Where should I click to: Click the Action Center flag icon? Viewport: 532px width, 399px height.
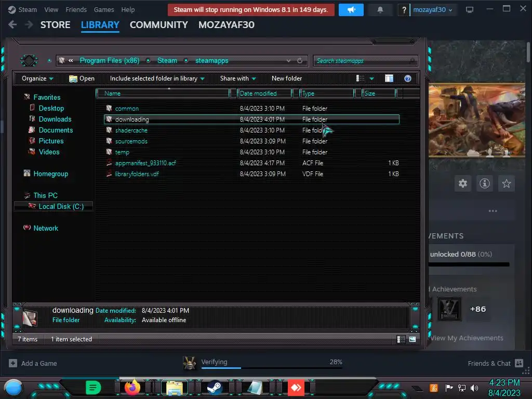pos(449,388)
